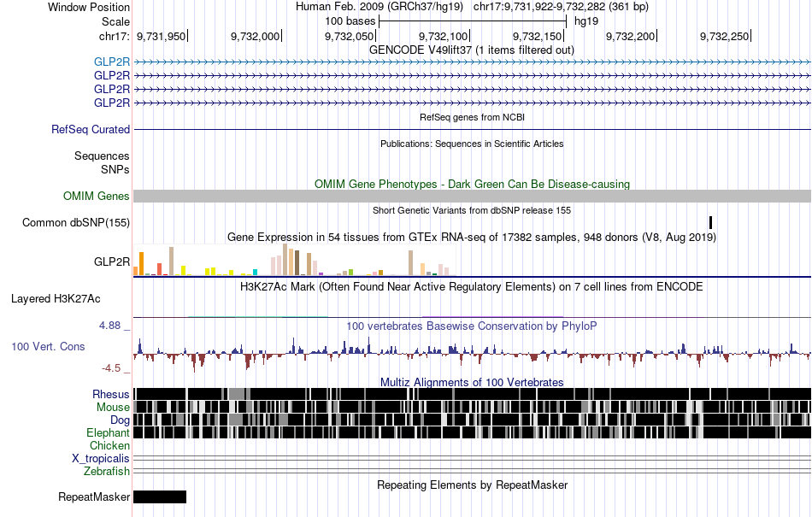Click the Mouse species label

coord(113,408)
